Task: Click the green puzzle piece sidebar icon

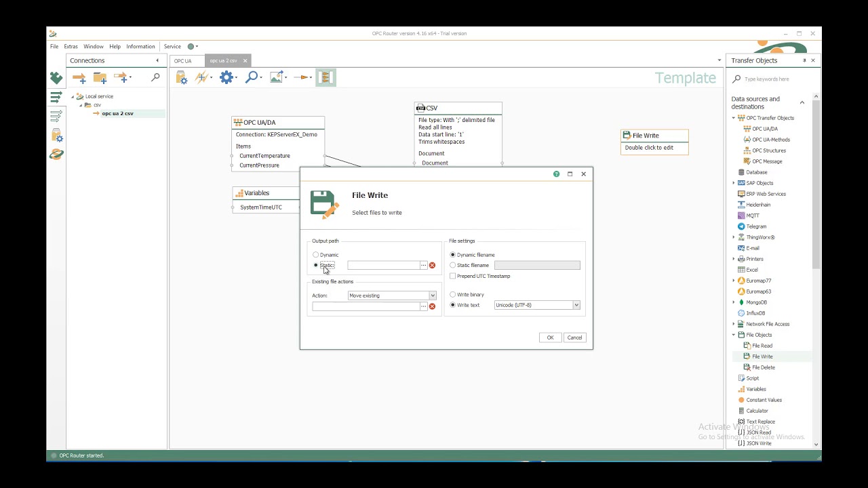Action: 56,79
